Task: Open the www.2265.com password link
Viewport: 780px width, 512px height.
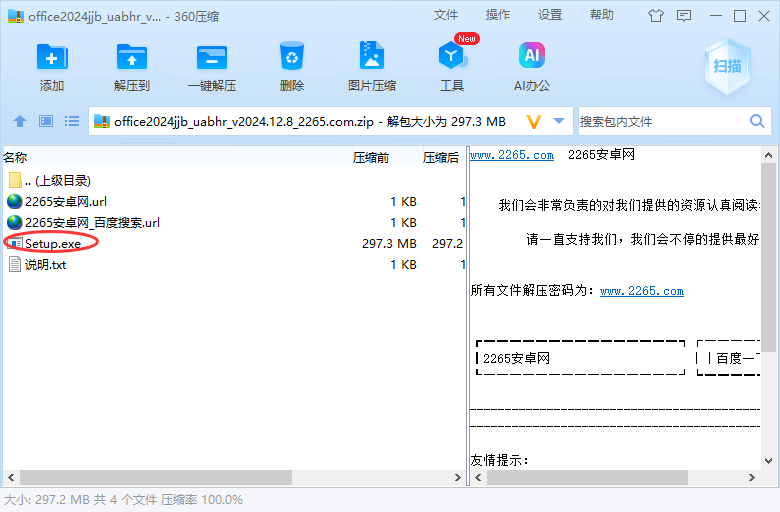Action: coord(642,291)
